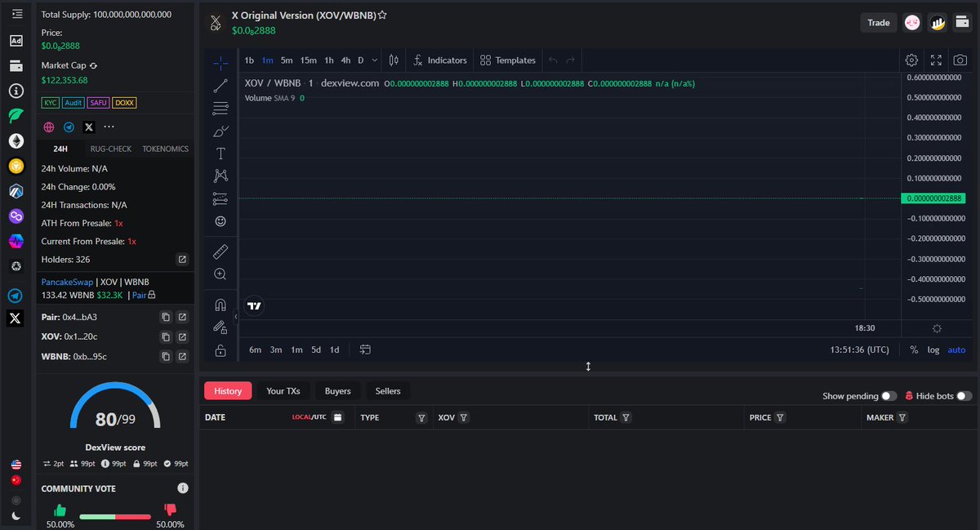Filter the TYPE column
The height and width of the screenshot is (530, 980).
click(421, 417)
